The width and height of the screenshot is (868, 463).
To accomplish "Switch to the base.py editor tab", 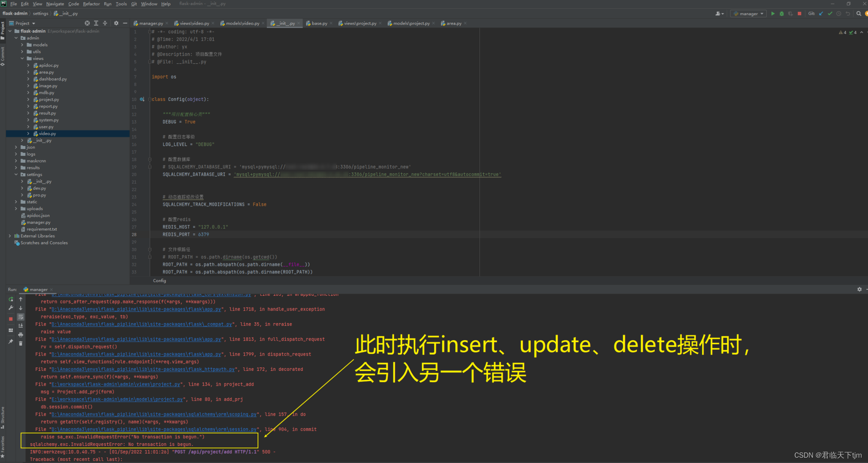I will (319, 23).
